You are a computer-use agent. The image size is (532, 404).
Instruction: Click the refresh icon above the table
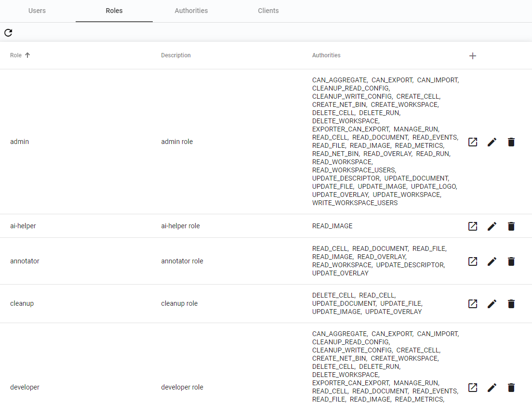point(8,33)
